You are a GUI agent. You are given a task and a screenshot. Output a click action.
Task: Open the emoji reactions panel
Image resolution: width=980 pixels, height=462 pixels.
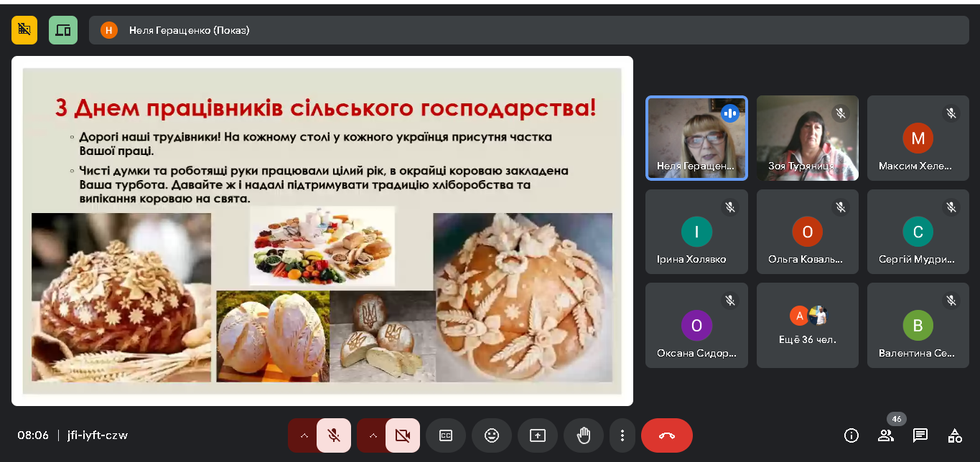click(x=492, y=435)
